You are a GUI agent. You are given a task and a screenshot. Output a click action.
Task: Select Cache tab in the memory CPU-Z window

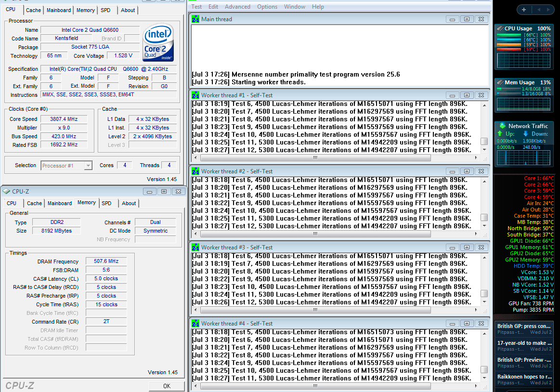(34, 203)
